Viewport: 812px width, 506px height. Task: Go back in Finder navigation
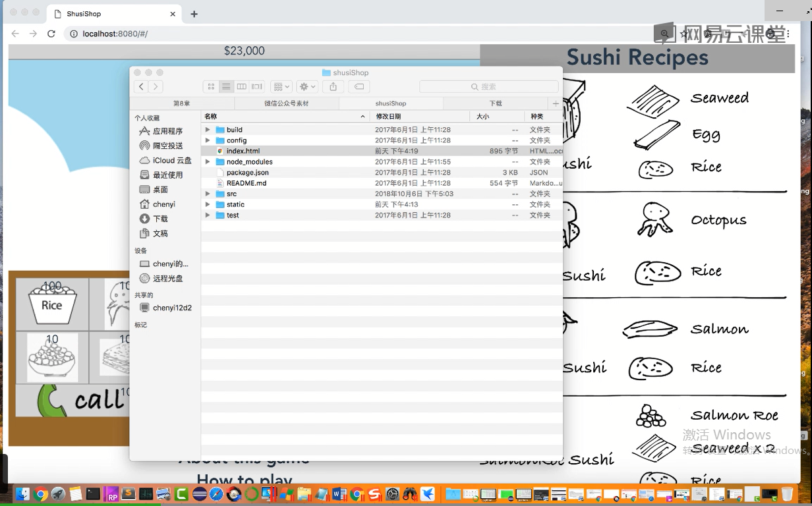[x=141, y=87]
